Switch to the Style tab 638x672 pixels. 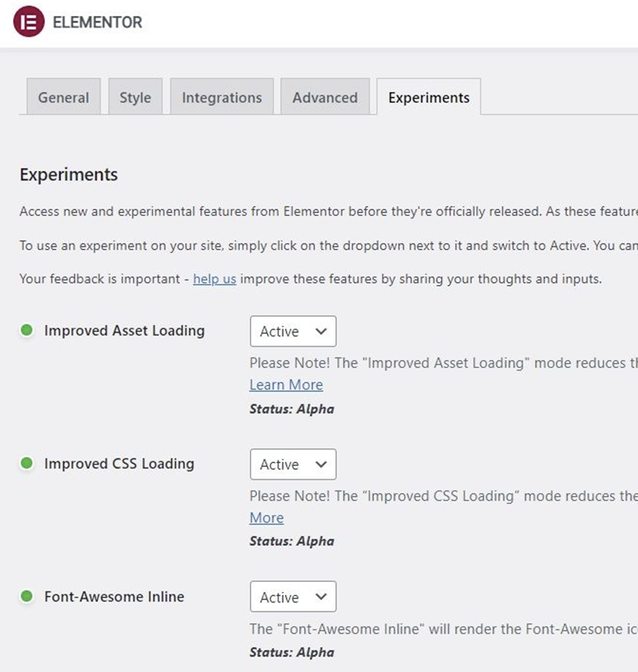(x=135, y=97)
